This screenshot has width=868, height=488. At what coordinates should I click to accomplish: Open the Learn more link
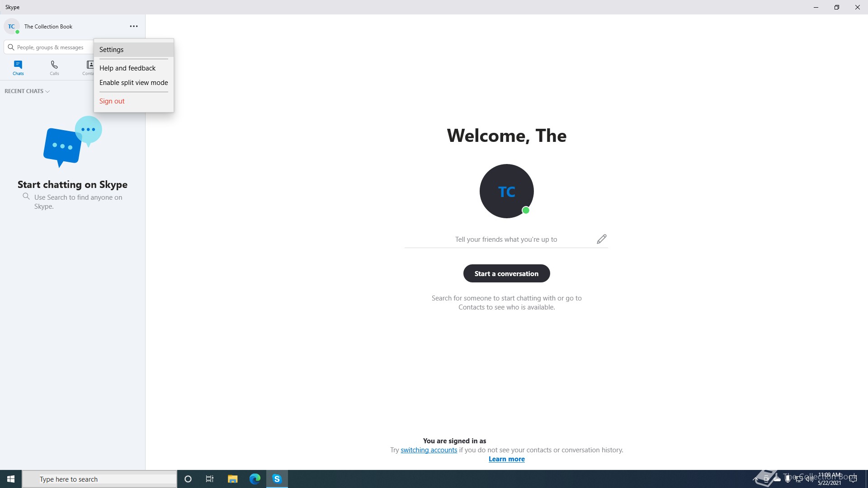(506, 459)
